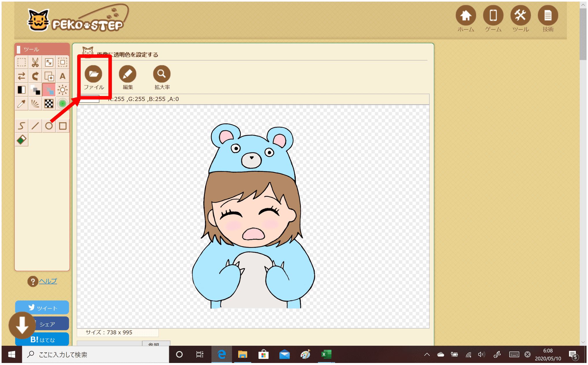Open the Action Center notifications

pyautogui.click(x=573, y=355)
